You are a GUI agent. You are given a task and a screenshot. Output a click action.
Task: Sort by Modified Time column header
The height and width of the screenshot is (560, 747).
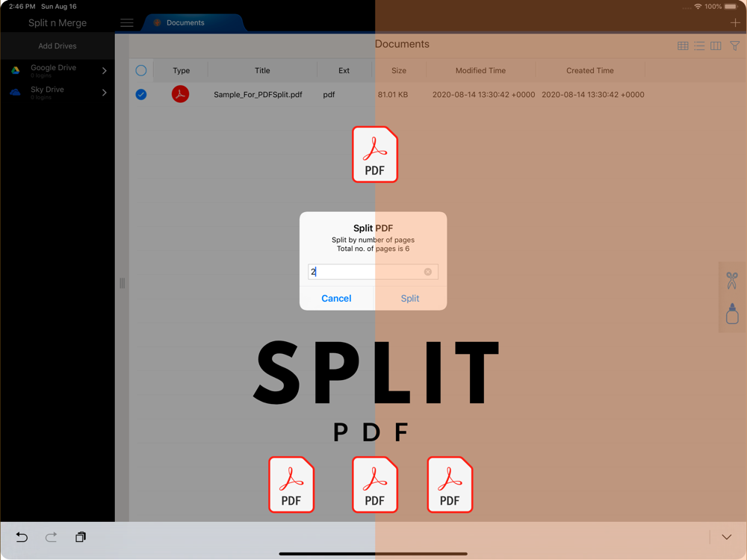(480, 70)
